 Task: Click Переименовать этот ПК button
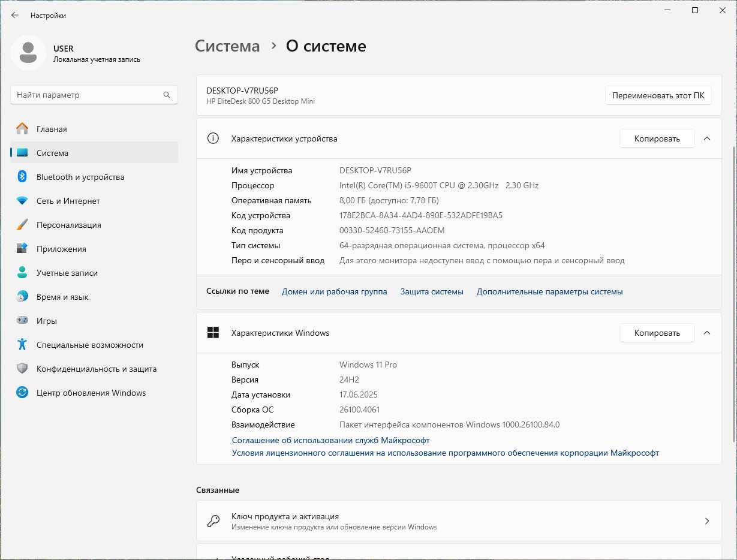coord(658,95)
